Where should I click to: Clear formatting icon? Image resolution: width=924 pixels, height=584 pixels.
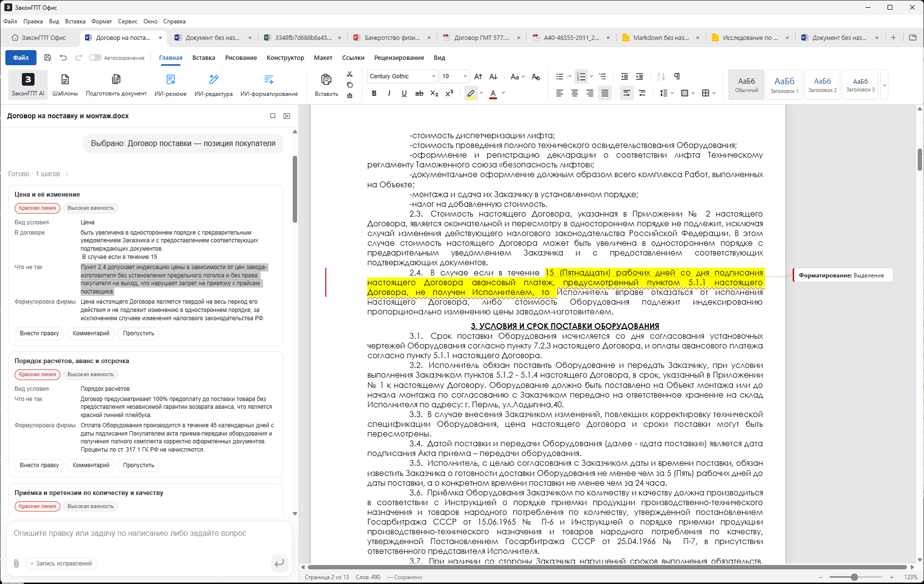(536, 76)
